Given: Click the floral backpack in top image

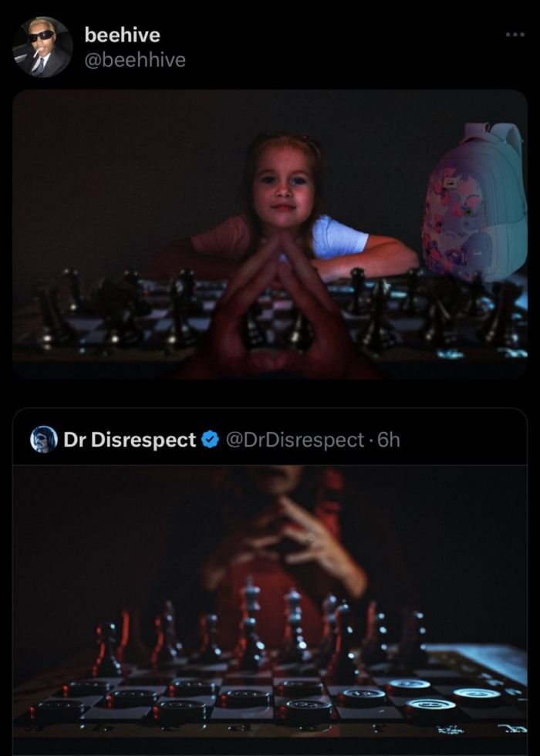Looking at the screenshot, I should click(x=474, y=202).
